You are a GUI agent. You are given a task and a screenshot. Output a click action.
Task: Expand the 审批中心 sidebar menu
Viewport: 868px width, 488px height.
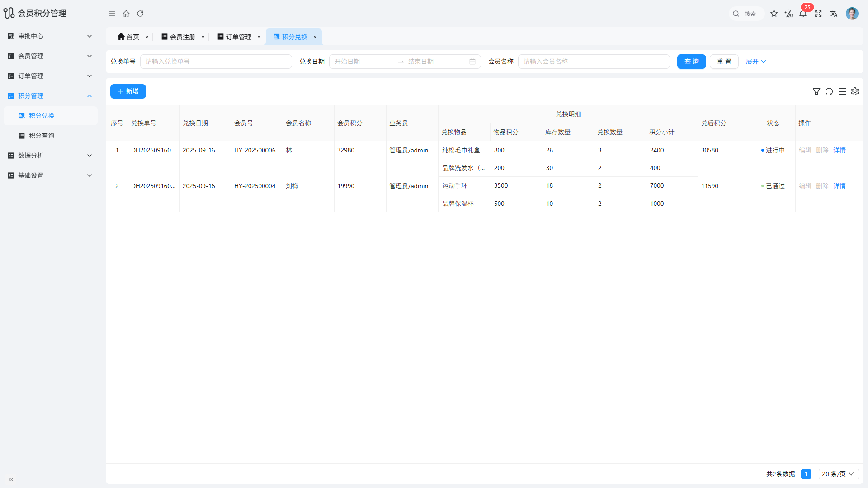[x=50, y=36]
